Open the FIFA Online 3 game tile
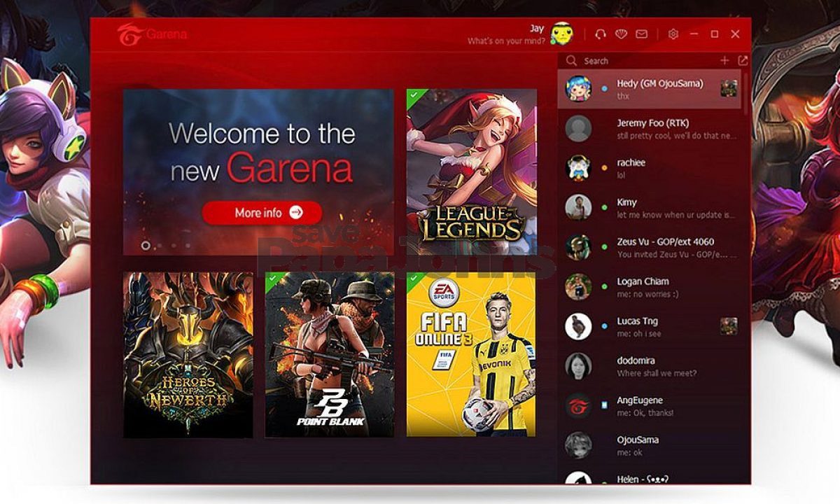The width and height of the screenshot is (840, 504). point(471,355)
